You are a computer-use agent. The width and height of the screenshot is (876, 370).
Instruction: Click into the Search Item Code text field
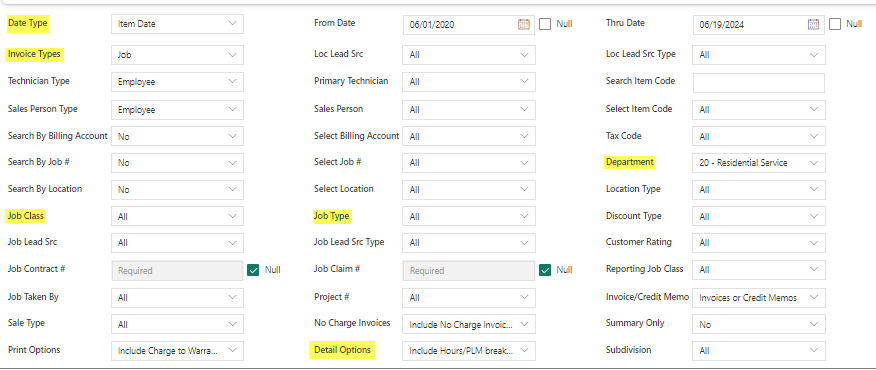759,82
